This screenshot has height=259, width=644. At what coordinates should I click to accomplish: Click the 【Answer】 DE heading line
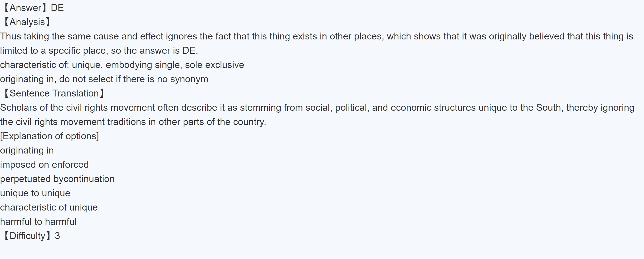pos(34,8)
